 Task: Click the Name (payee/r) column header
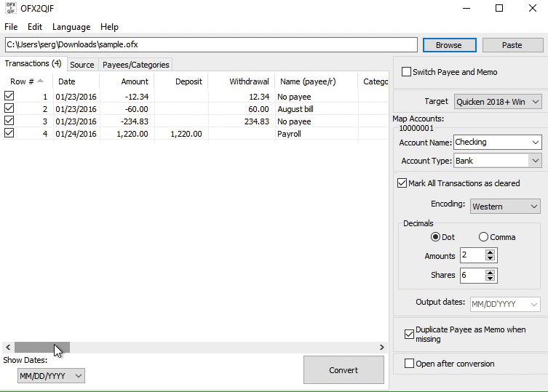point(317,81)
